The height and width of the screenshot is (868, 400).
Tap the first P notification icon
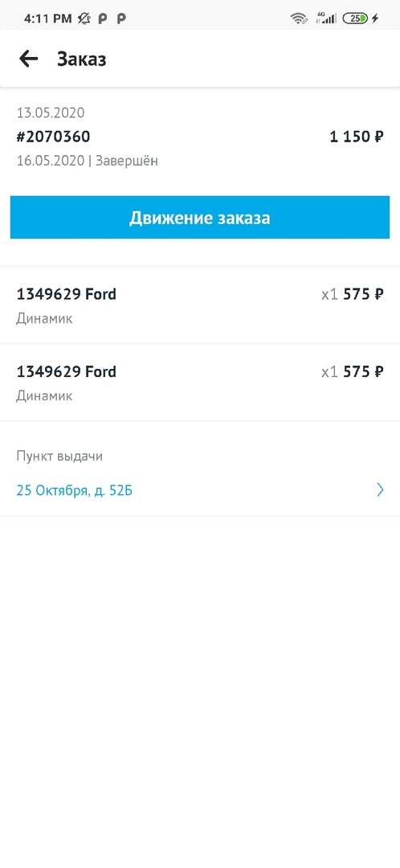tap(102, 18)
